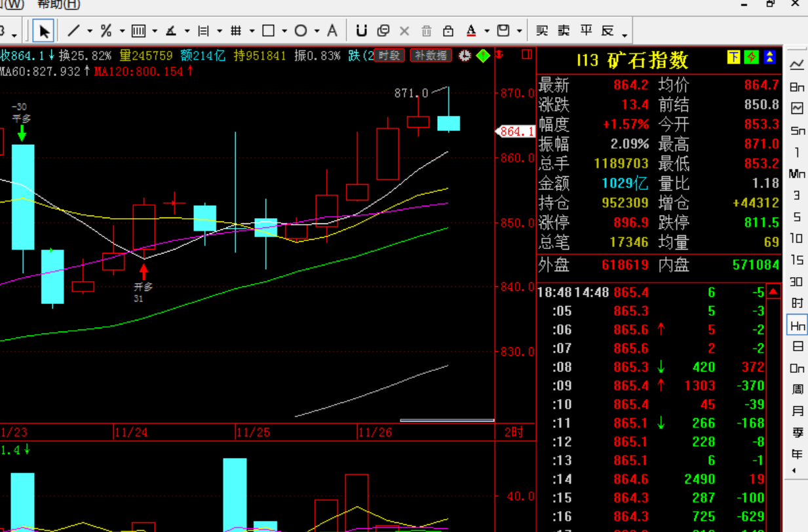
Task: Open the horizontal levels dropdown arrow
Action: pos(220,31)
